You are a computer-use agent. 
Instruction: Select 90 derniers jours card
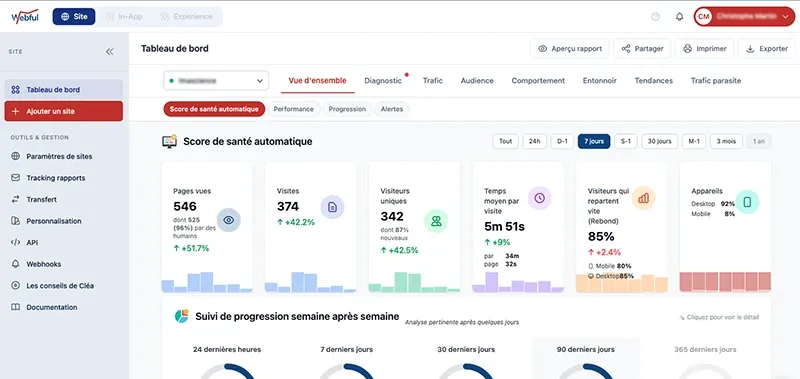[586, 359]
